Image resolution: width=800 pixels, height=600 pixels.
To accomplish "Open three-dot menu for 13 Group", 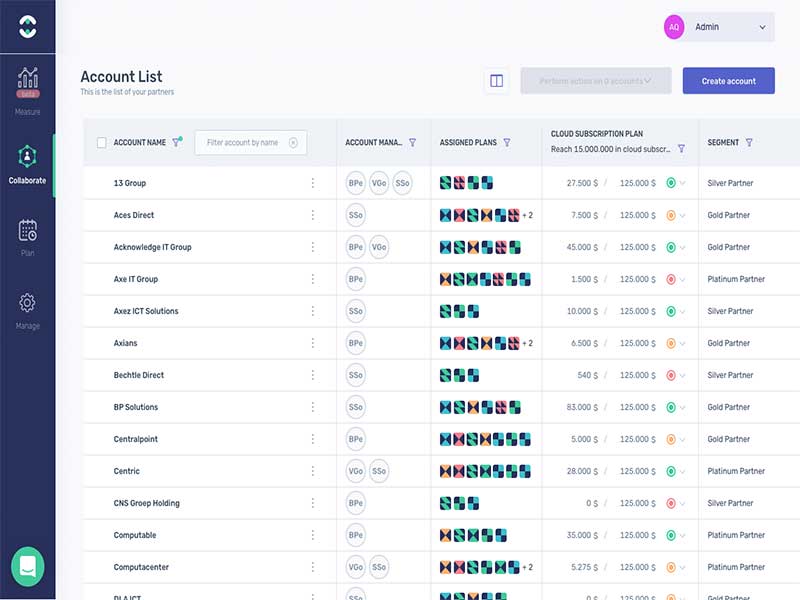I will pyautogui.click(x=313, y=183).
